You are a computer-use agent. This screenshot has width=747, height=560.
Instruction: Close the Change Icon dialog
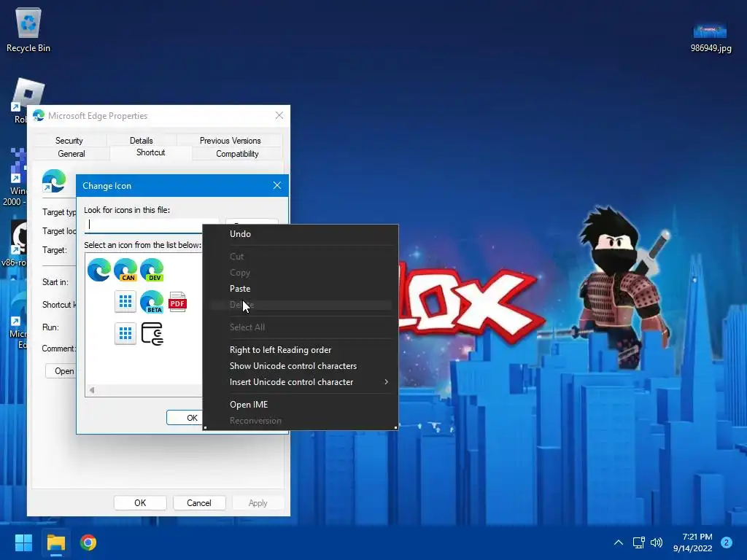[277, 185]
